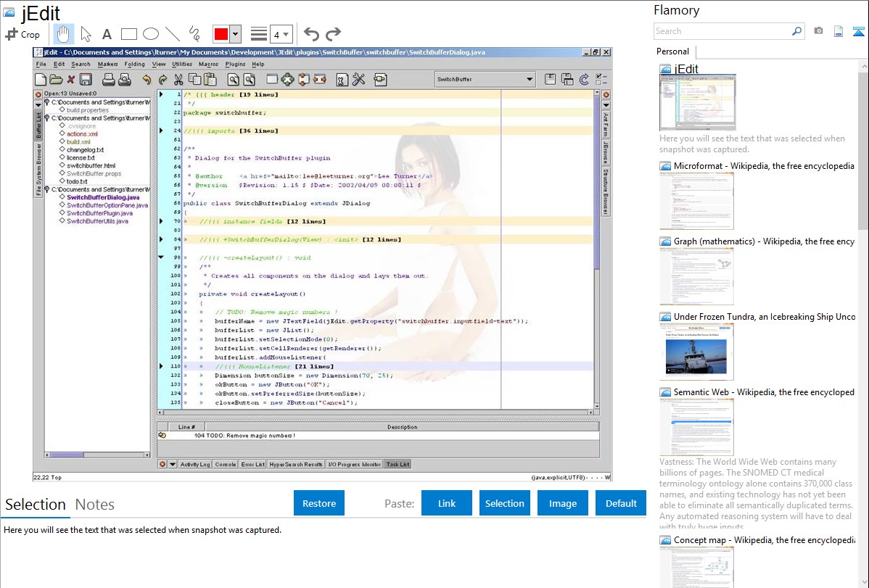Click the line thickness icon

[x=258, y=34]
